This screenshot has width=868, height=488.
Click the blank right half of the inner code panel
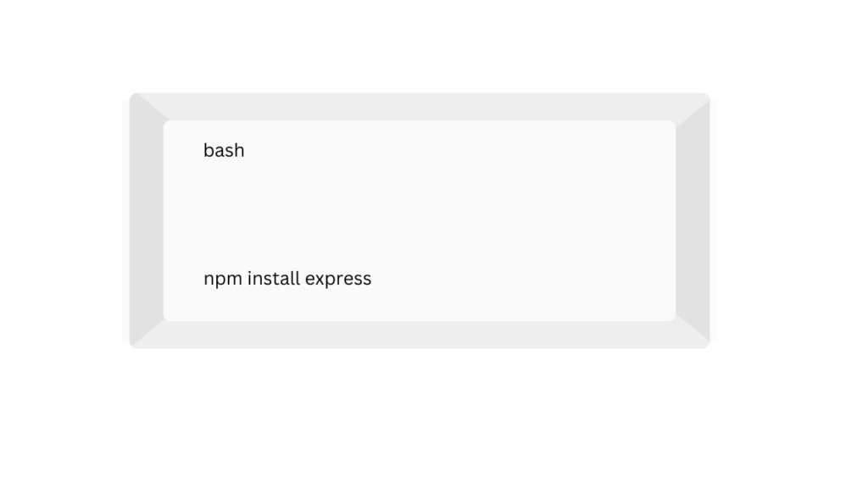[551, 220]
